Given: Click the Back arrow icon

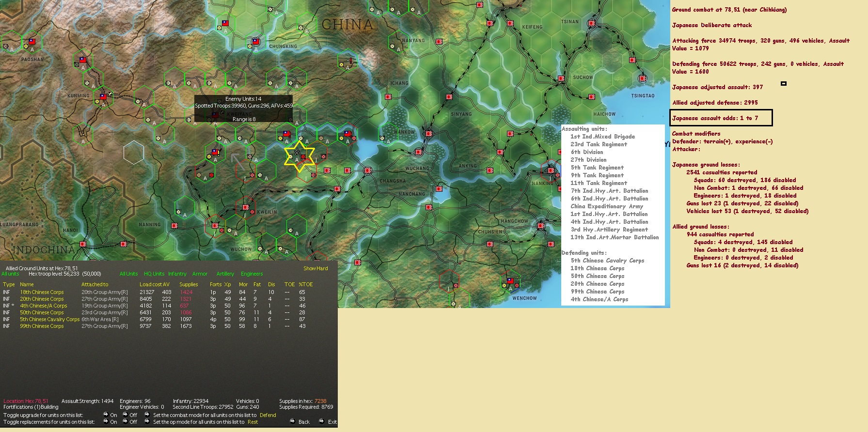Looking at the screenshot, I should tap(293, 421).
